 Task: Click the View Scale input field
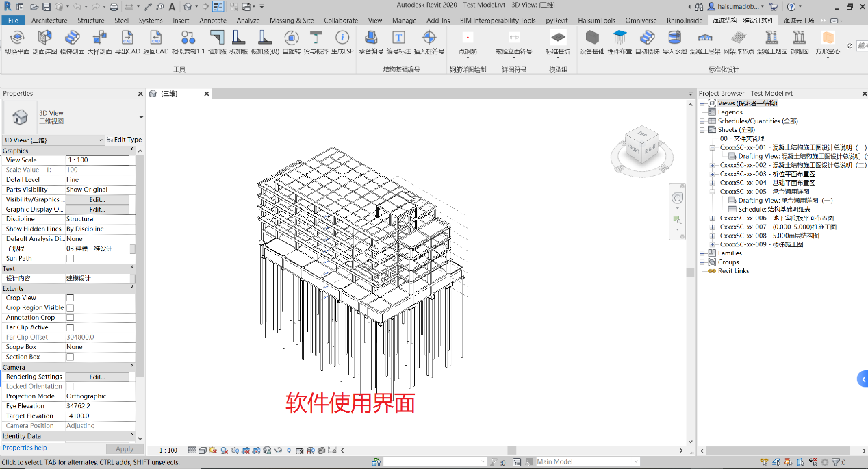97,160
